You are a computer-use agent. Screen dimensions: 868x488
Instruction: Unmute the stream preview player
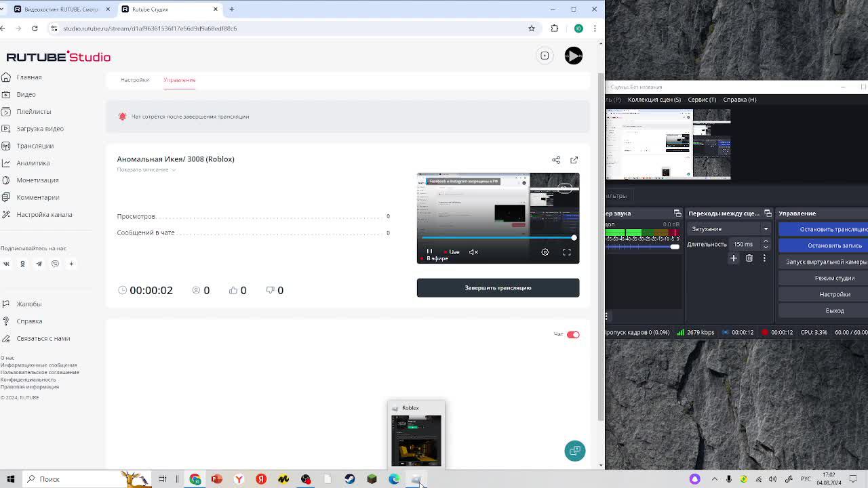click(473, 252)
